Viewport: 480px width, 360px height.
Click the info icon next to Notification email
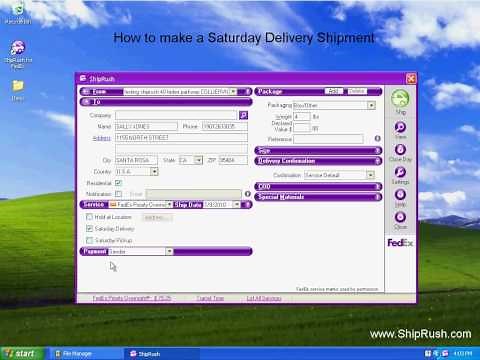pos(247,194)
